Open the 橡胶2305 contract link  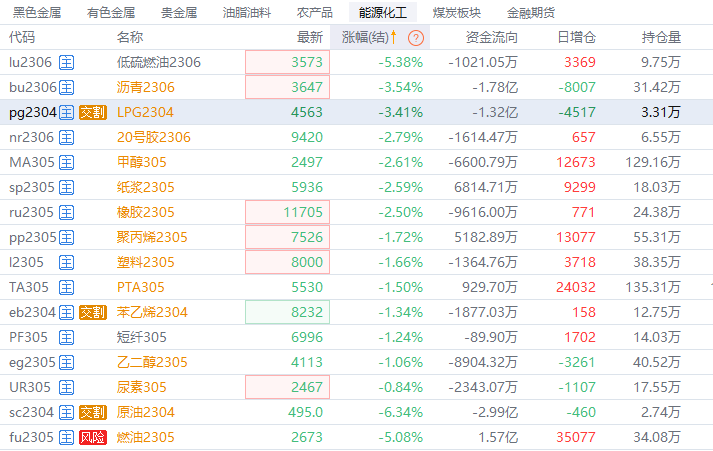145,212
